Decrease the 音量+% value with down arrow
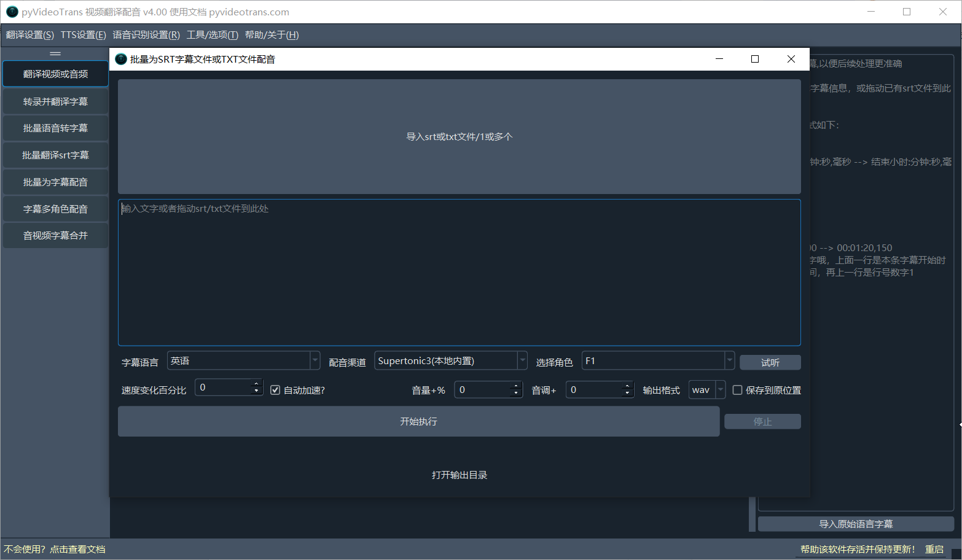Screen dimensions: 962x560 coord(516,394)
